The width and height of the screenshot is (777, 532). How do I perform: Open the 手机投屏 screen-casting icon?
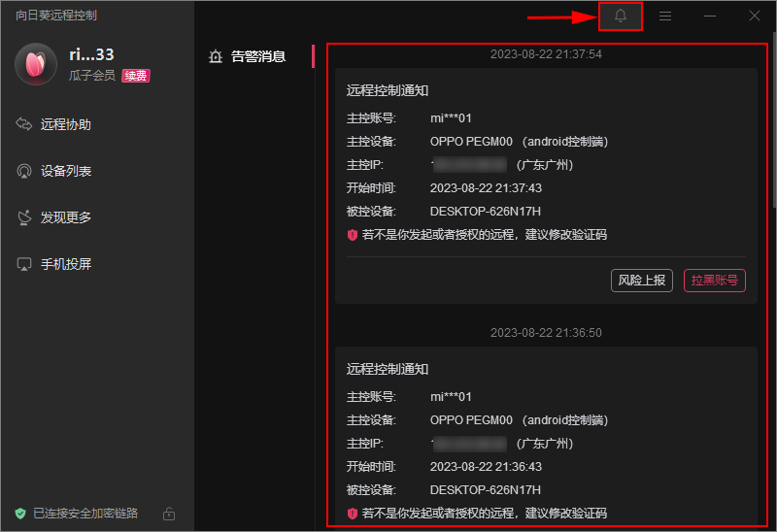pos(24,264)
